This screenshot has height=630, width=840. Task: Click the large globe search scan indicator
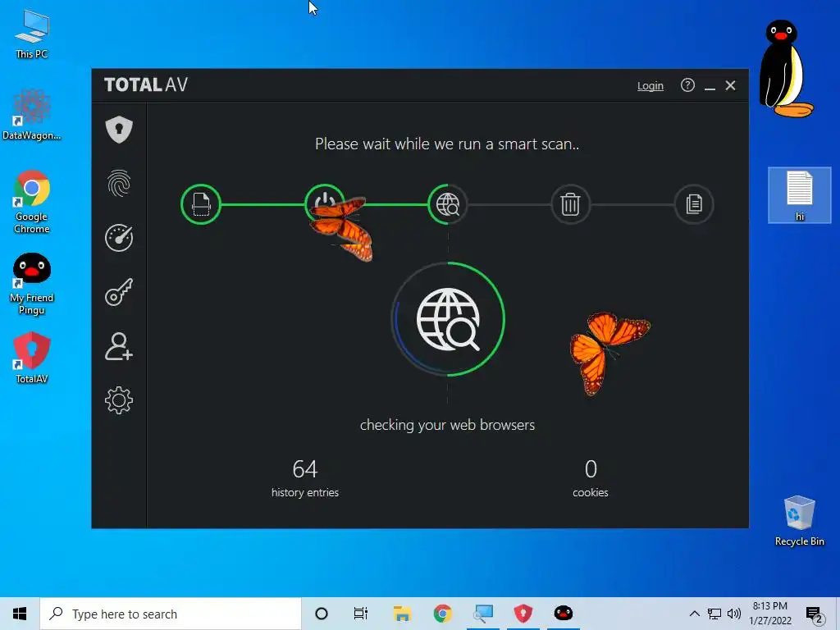[x=448, y=319]
